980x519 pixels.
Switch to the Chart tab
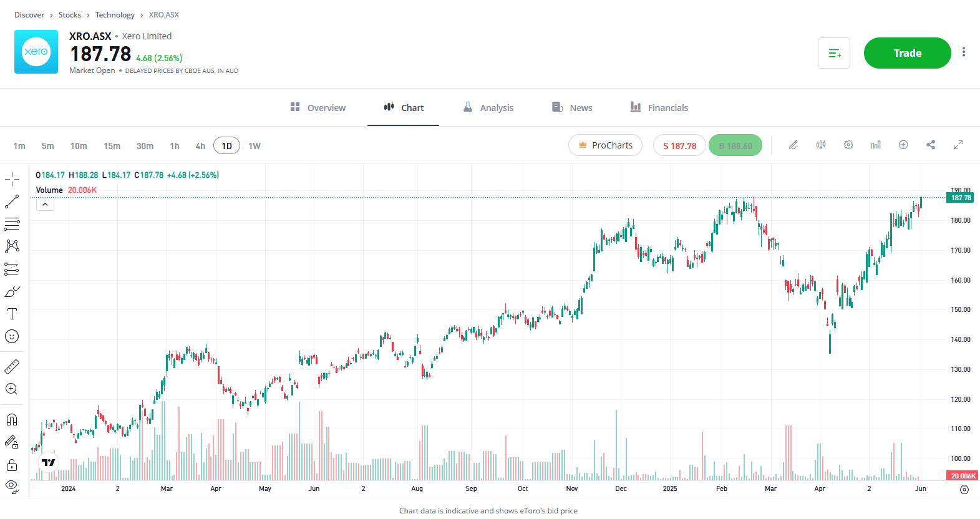point(404,108)
